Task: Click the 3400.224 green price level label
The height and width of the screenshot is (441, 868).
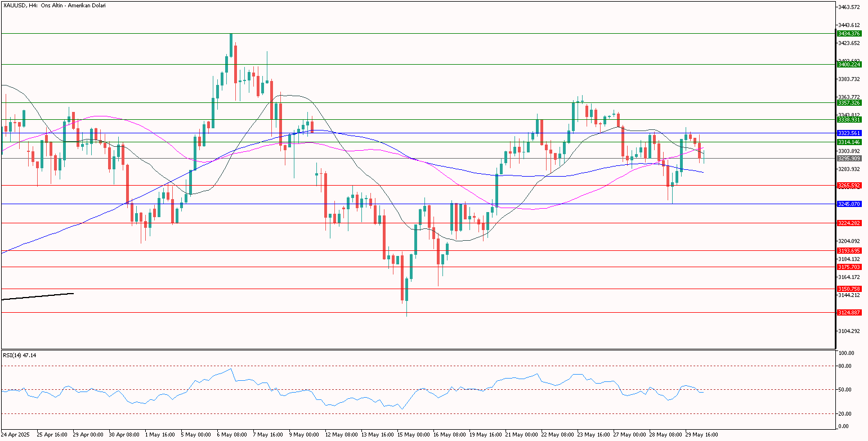Action: click(849, 64)
